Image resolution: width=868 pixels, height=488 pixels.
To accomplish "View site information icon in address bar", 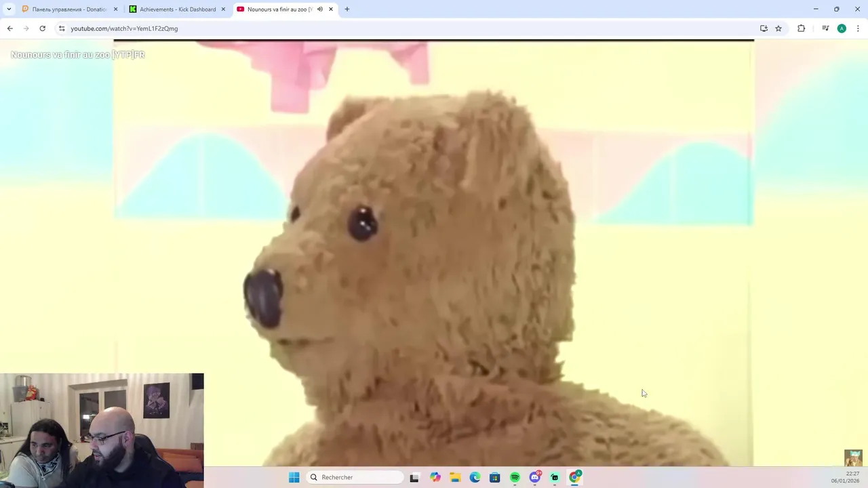I will tap(62, 28).
